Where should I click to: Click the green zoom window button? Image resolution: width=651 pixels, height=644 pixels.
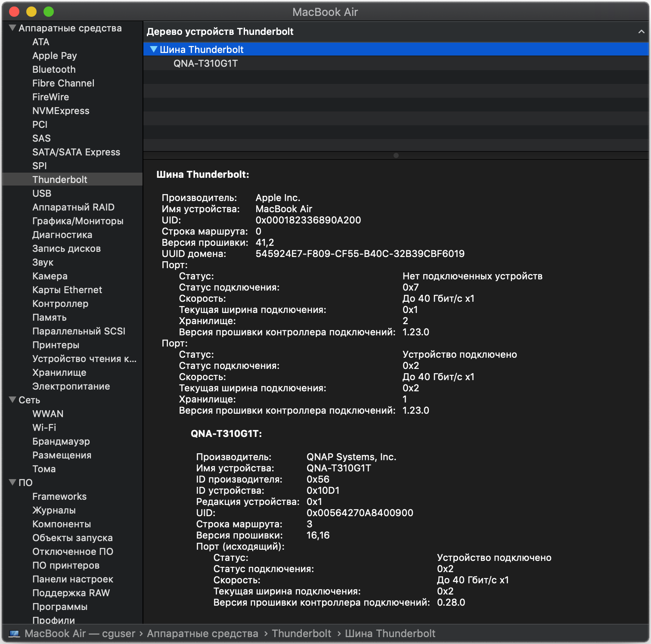pyautogui.click(x=49, y=12)
